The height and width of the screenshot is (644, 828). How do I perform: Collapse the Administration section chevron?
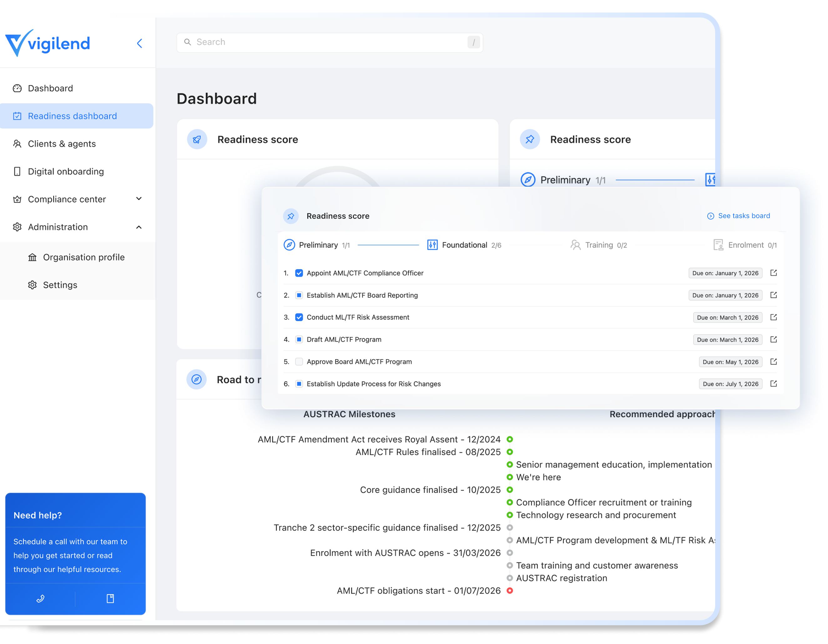pos(139,227)
